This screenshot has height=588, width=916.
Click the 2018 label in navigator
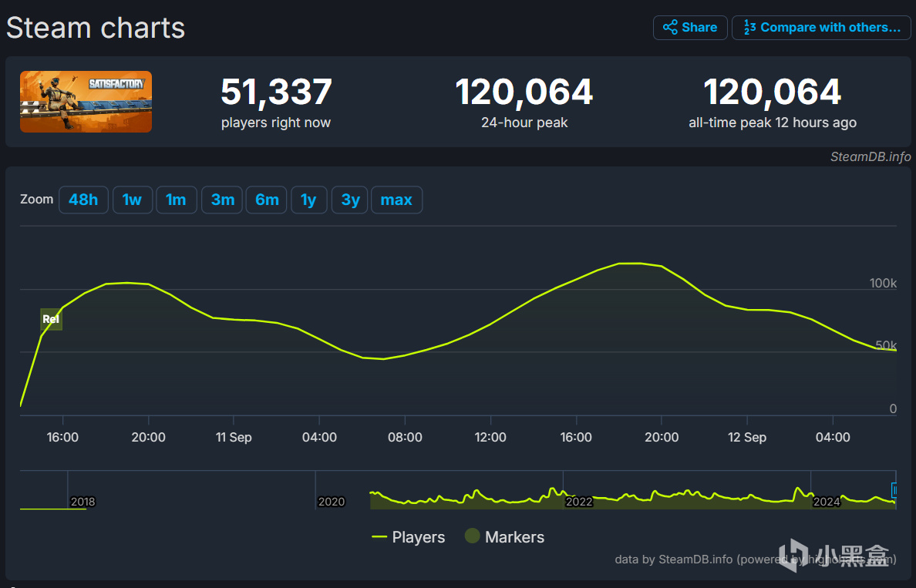tap(83, 502)
